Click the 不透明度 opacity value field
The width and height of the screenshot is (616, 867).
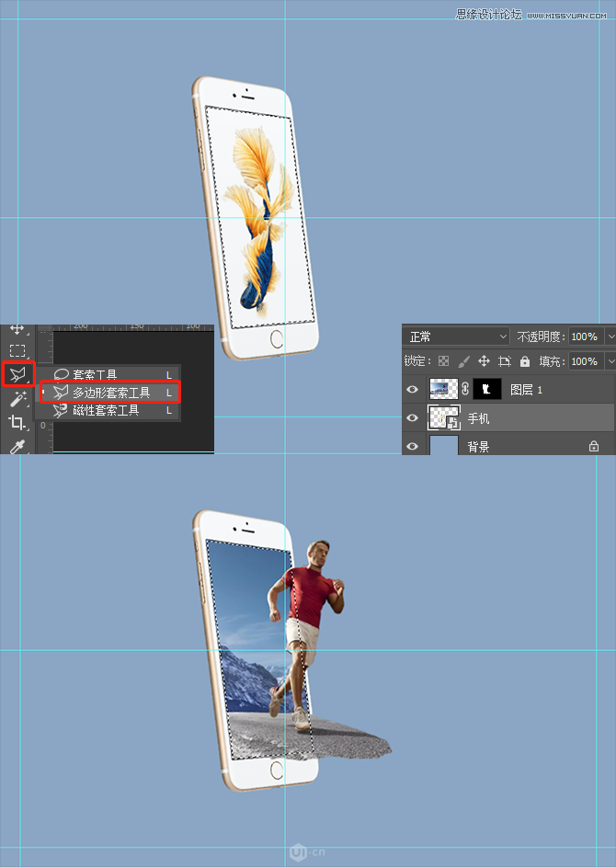click(x=585, y=337)
